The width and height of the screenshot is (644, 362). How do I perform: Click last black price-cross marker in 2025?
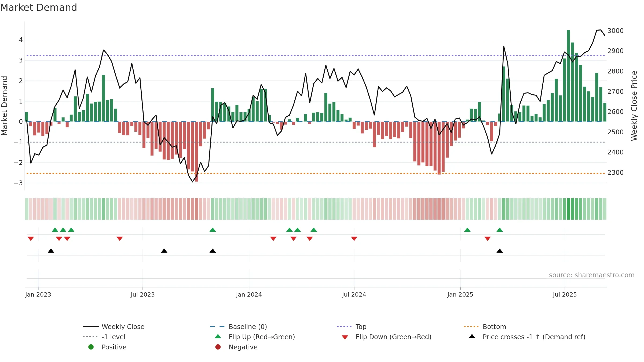click(500, 251)
